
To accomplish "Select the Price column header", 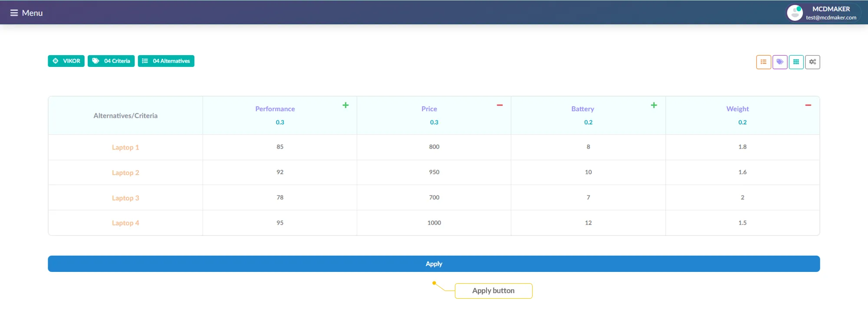I will coord(429,109).
